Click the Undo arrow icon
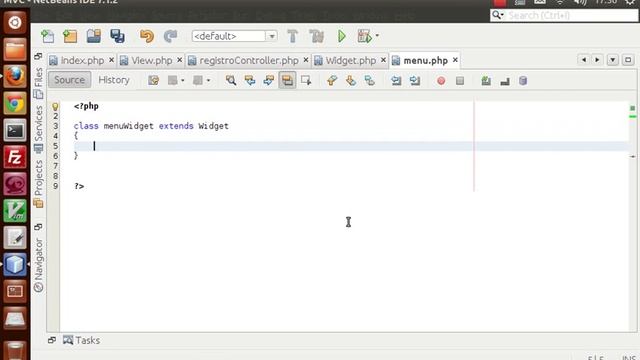The width and height of the screenshot is (640, 360). (x=147, y=36)
